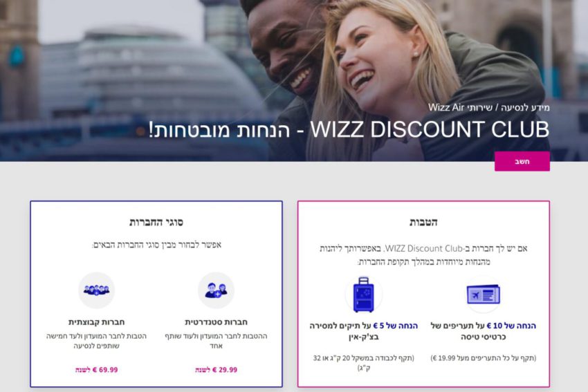Click the €10 ticket fare discount text
Image resolution: width=588 pixels, height=392 pixels.
484,331
